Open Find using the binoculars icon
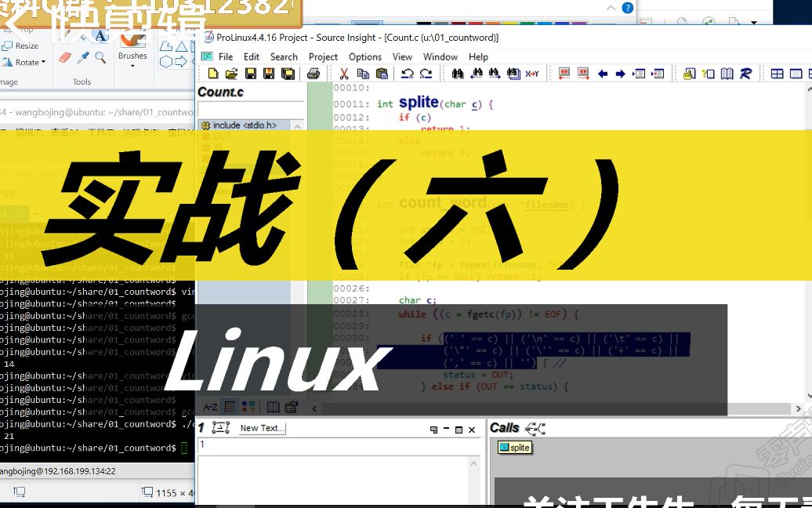 pyautogui.click(x=459, y=73)
